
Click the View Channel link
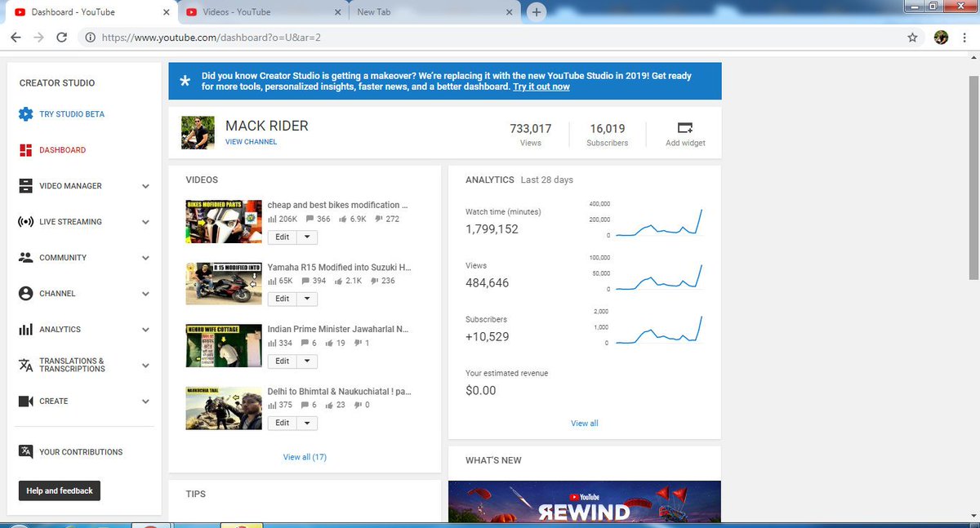pyautogui.click(x=251, y=142)
